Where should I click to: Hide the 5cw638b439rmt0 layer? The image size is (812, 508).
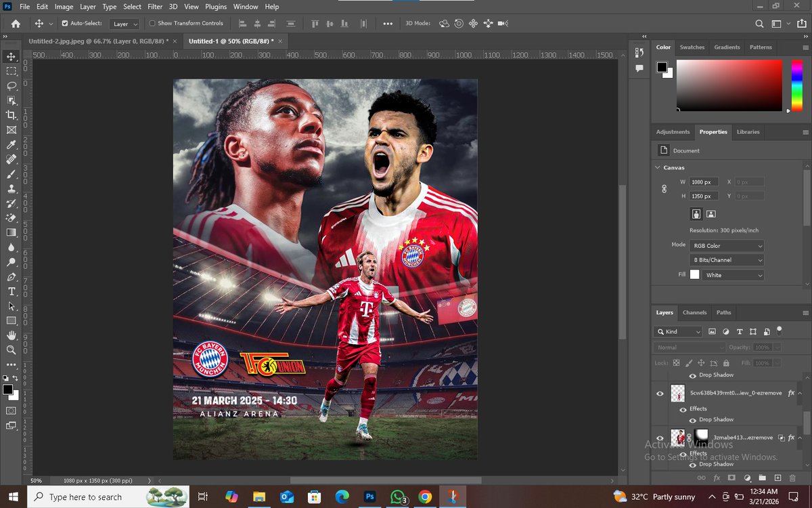tap(660, 394)
